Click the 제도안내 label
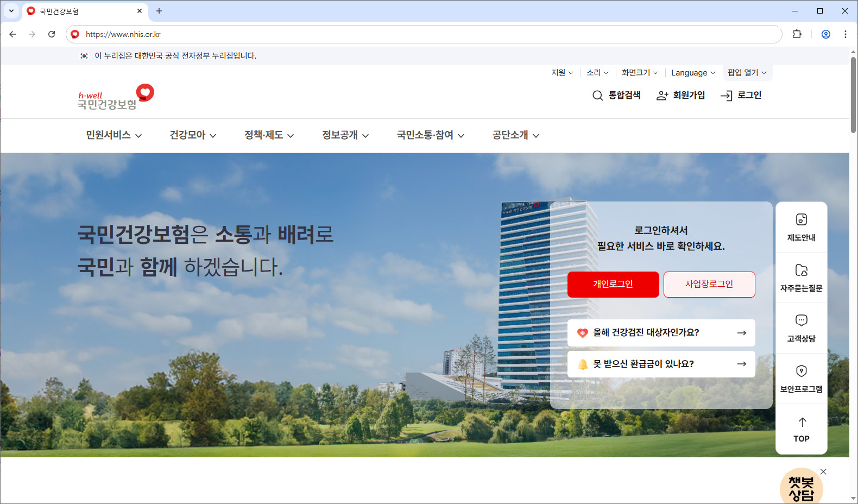Image resolution: width=858 pixels, height=504 pixels. (802, 238)
